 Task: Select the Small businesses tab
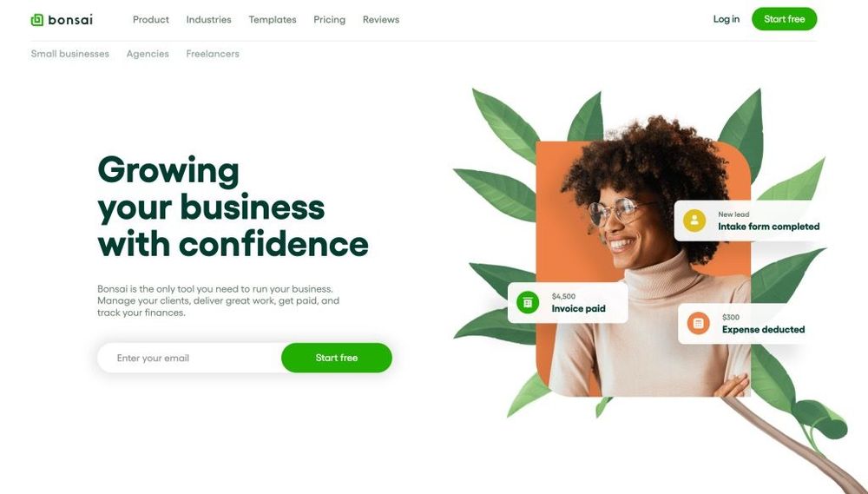(69, 54)
